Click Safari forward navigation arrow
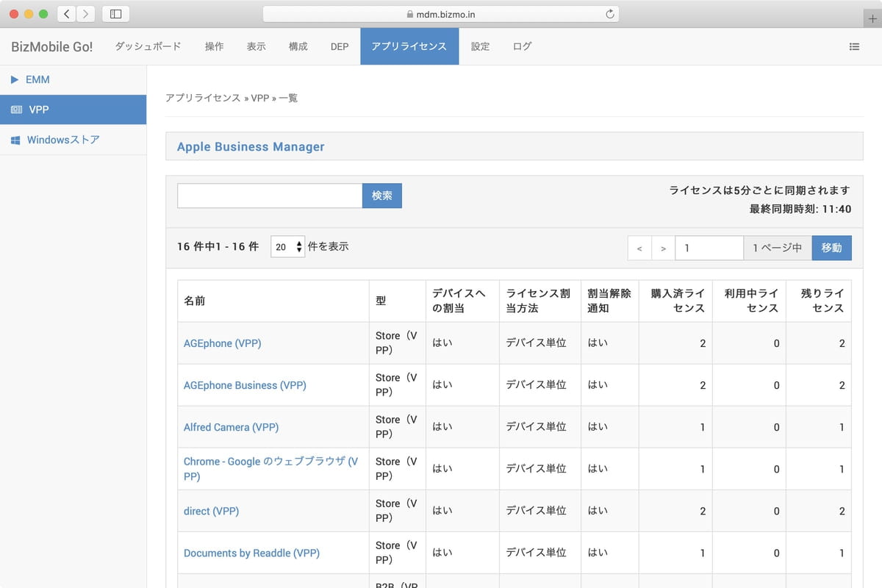 tap(85, 13)
